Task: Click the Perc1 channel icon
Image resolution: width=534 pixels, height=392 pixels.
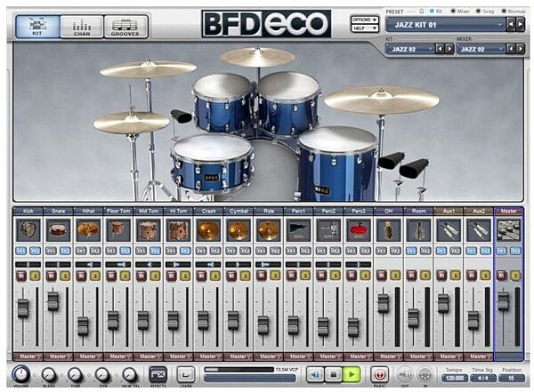Action: [x=298, y=230]
